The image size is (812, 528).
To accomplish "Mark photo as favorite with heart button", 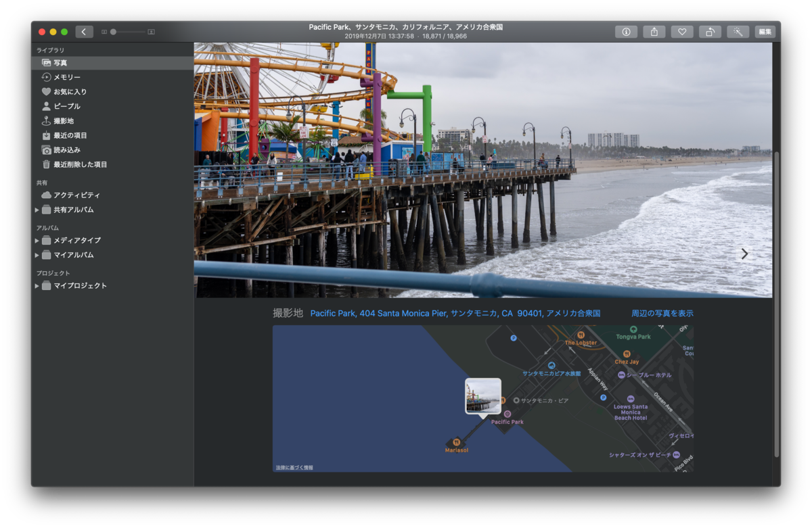I will click(682, 32).
